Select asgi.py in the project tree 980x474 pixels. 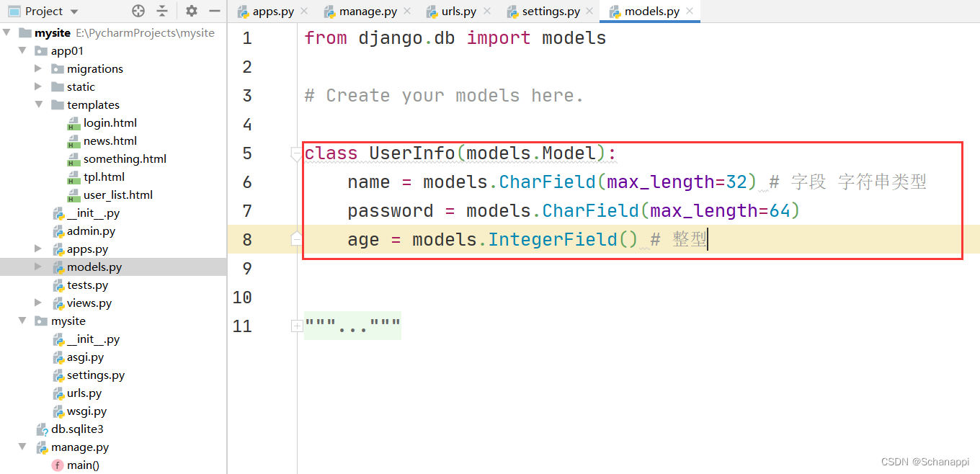pyautogui.click(x=85, y=357)
